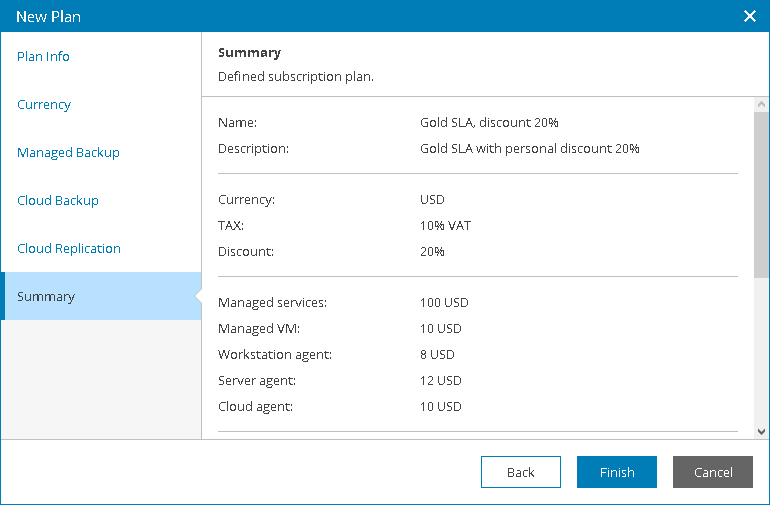
Task: Click the 'Description:' label
Action: (253, 148)
